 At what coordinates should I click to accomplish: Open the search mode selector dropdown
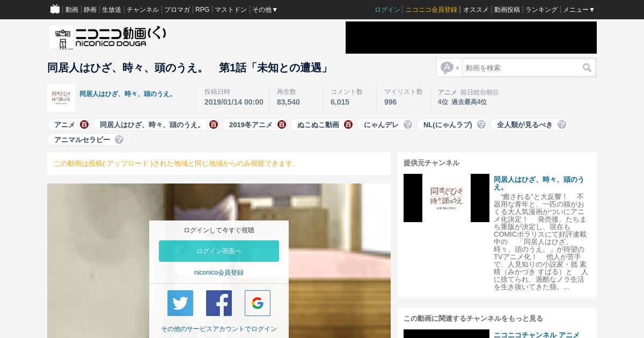click(x=450, y=68)
